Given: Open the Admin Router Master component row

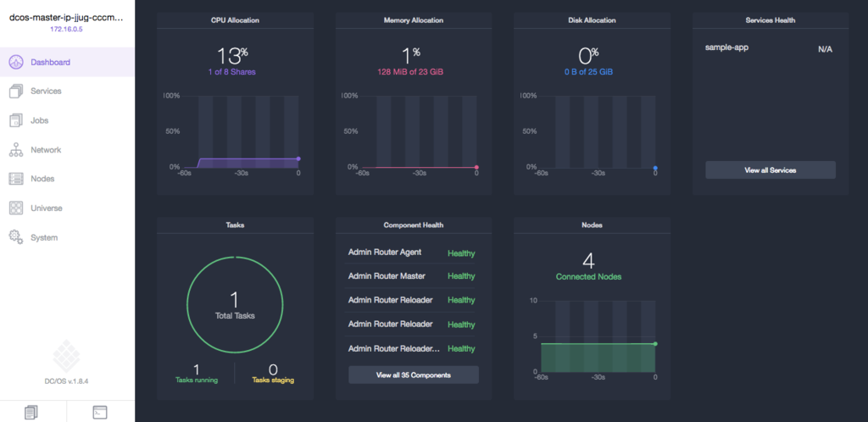Looking at the screenshot, I should tap(411, 276).
